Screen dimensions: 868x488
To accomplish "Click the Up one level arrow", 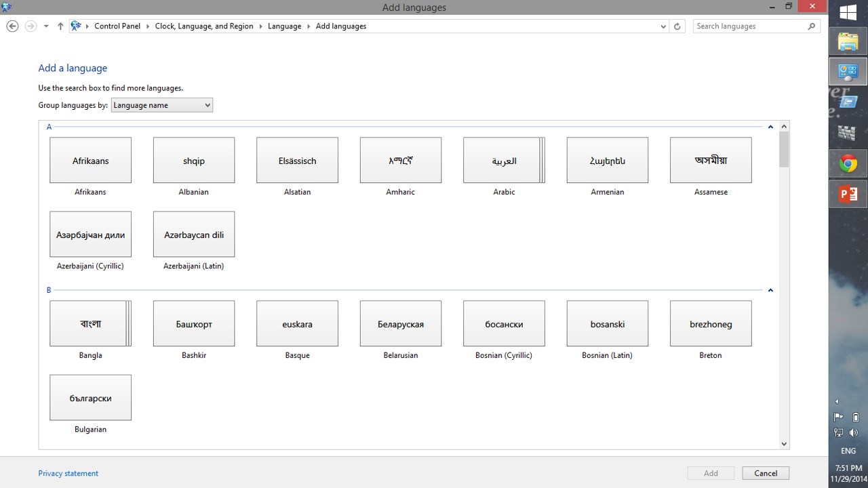I will (60, 26).
